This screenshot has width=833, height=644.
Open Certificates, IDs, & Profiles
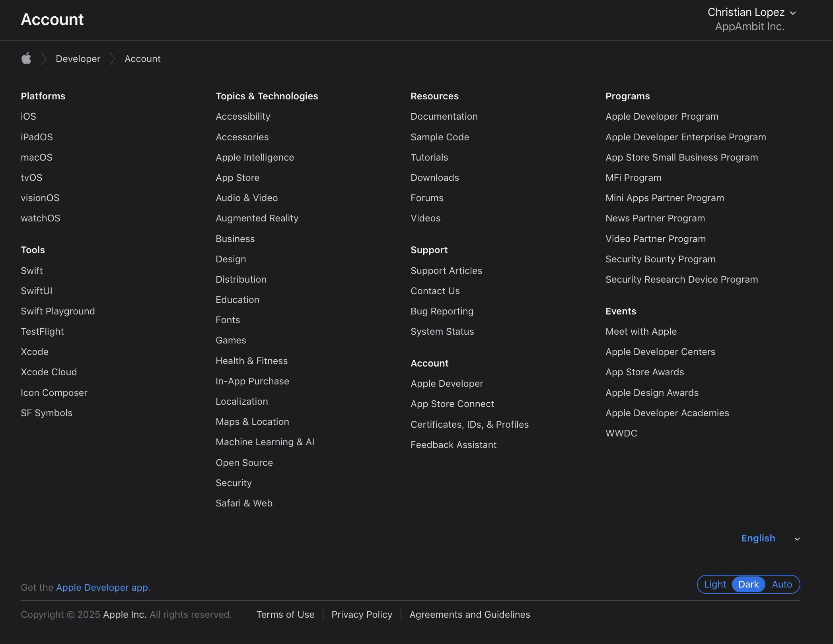click(x=469, y=425)
